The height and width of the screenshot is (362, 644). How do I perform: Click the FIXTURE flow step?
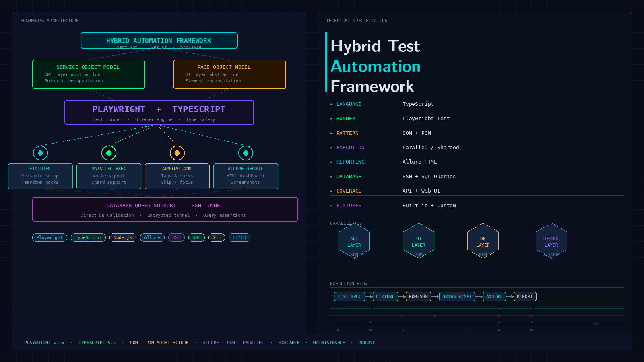[x=385, y=297]
